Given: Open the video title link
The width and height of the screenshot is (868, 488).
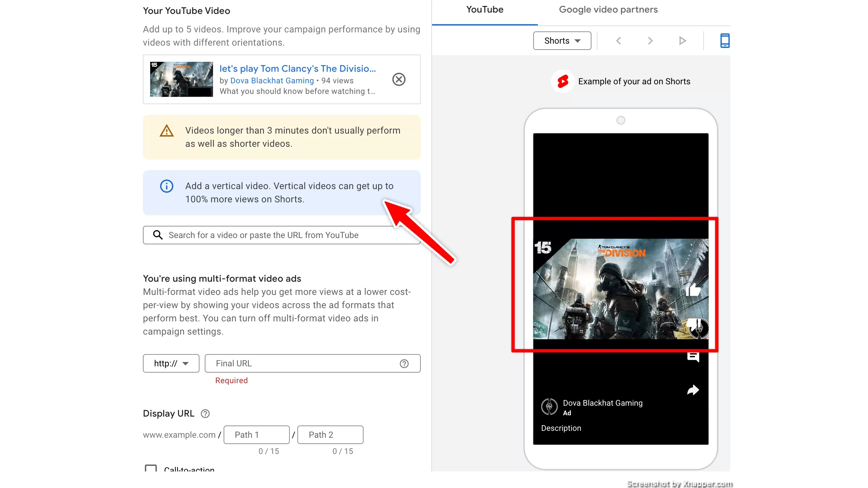Looking at the screenshot, I should [297, 68].
